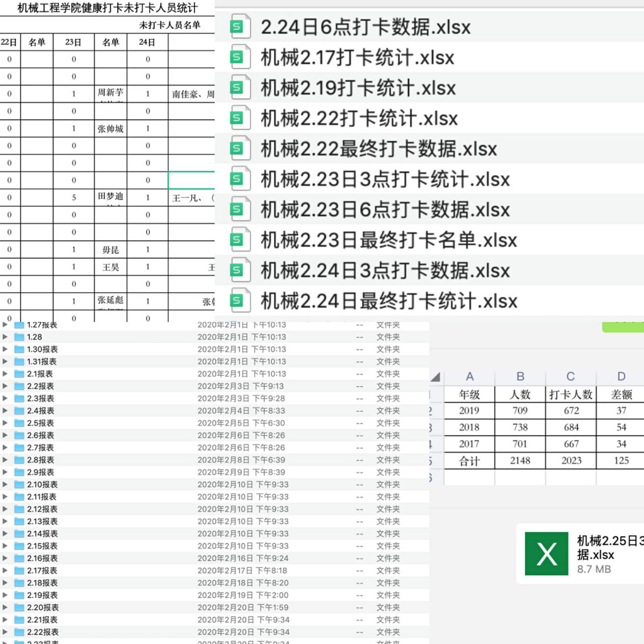
Task: Click the cell showing total 2148
Action: pos(520,461)
